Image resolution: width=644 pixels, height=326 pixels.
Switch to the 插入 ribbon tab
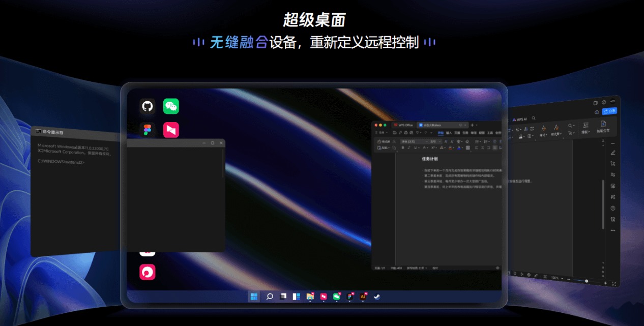(449, 133)
